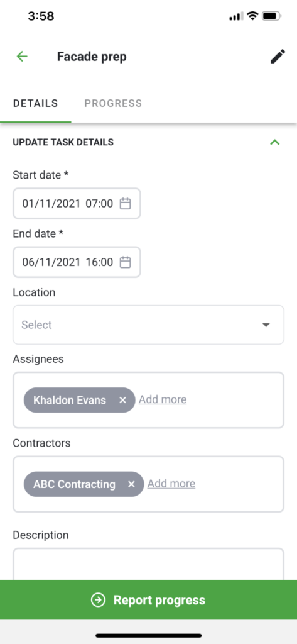Tap the green back arrow

click(x=22, y=56)
